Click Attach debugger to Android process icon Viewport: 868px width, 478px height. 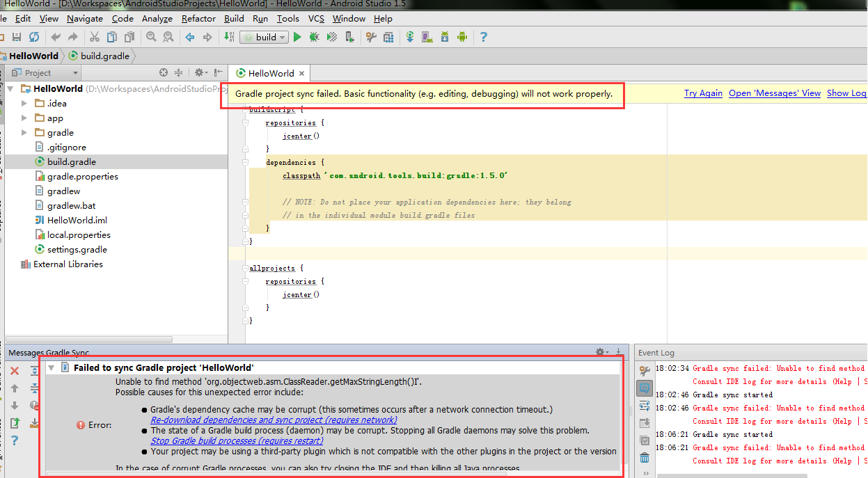(349, 37)
